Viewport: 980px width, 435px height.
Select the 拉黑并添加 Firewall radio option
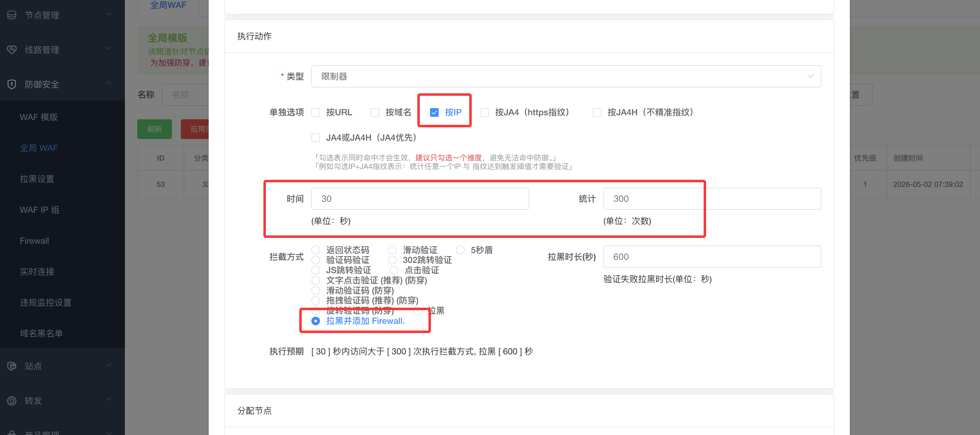pyautogui.click(x=316, y=321)
